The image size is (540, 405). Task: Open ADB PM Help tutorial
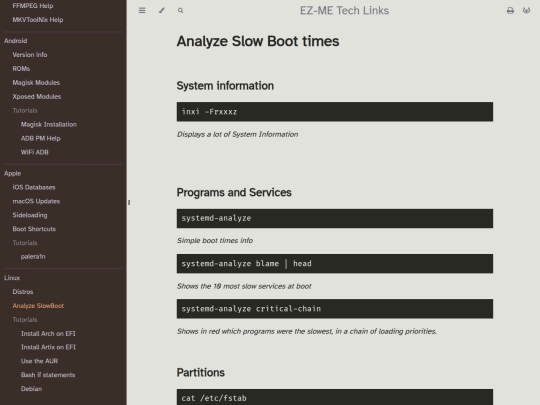41,138
